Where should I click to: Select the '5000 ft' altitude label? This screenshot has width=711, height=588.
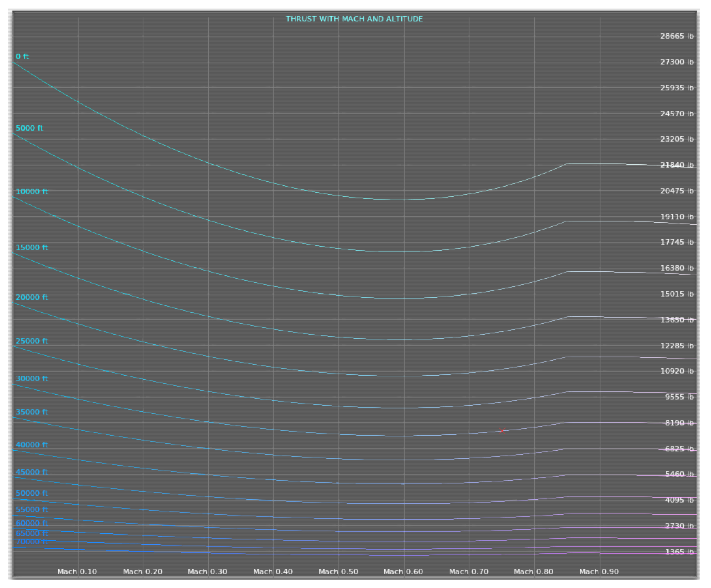29,128
